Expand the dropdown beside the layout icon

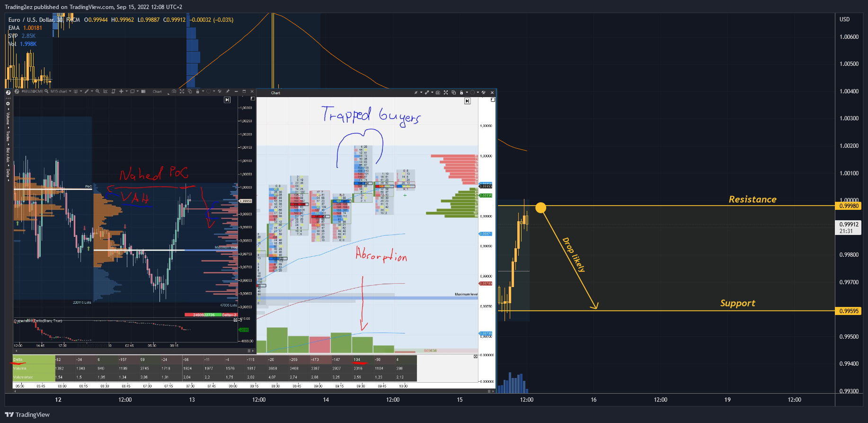[x=137, y=91]
